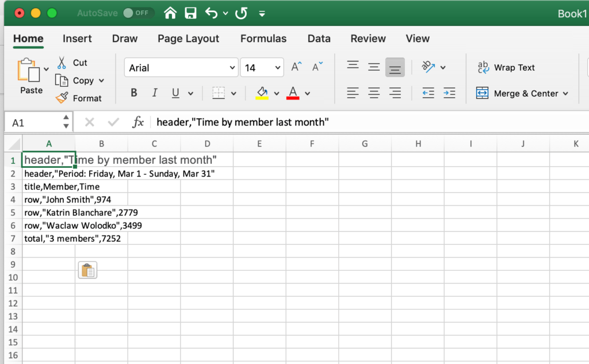Toggle AutoSave on
The width and height of the screenshot is (589, 364).
[x=138, y=13]
